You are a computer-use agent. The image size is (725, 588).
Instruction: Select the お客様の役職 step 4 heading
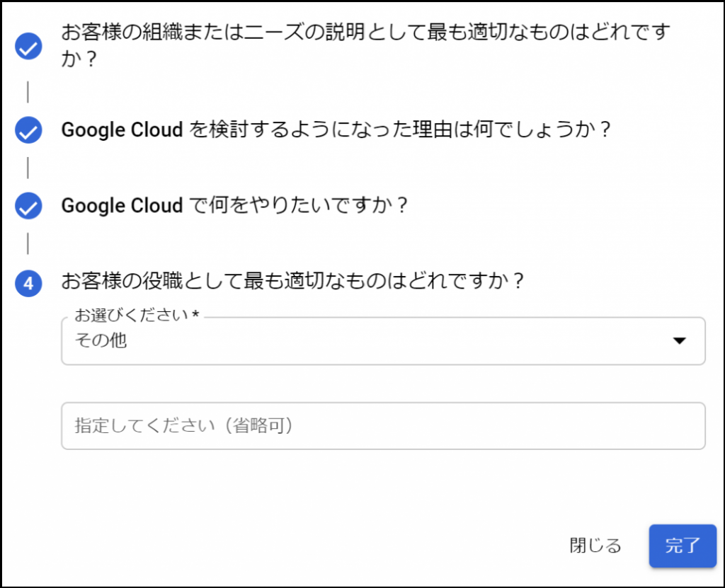coord(292,281)
